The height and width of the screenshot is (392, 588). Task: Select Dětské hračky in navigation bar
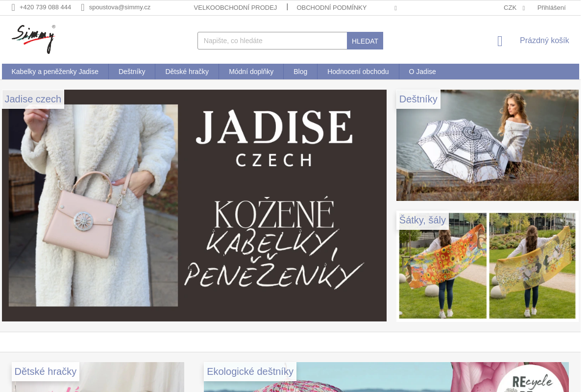(x=187, y=72)
